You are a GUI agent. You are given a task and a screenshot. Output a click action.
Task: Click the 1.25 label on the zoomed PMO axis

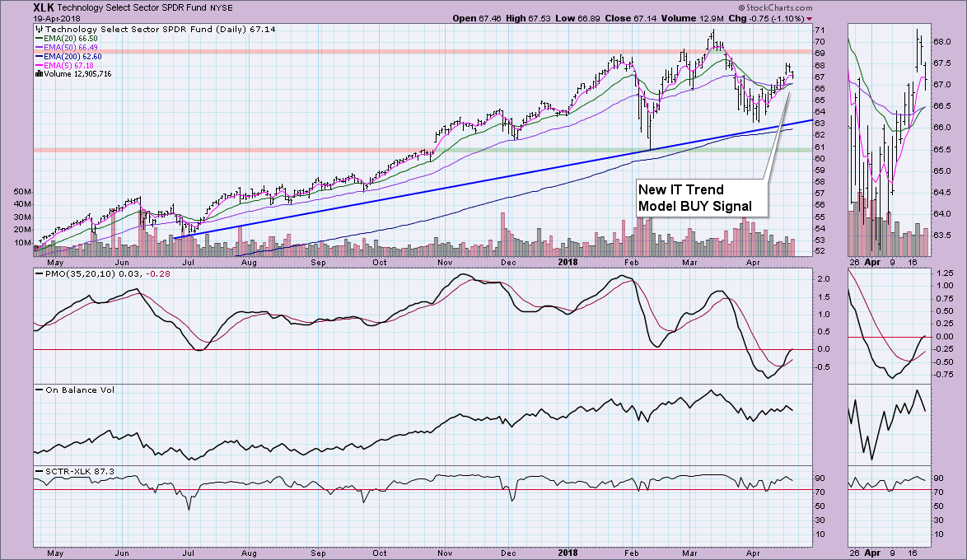coord(945,273)
